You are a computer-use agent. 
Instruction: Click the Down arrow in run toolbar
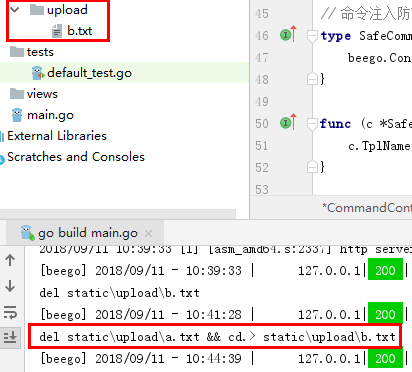point(10,286)
